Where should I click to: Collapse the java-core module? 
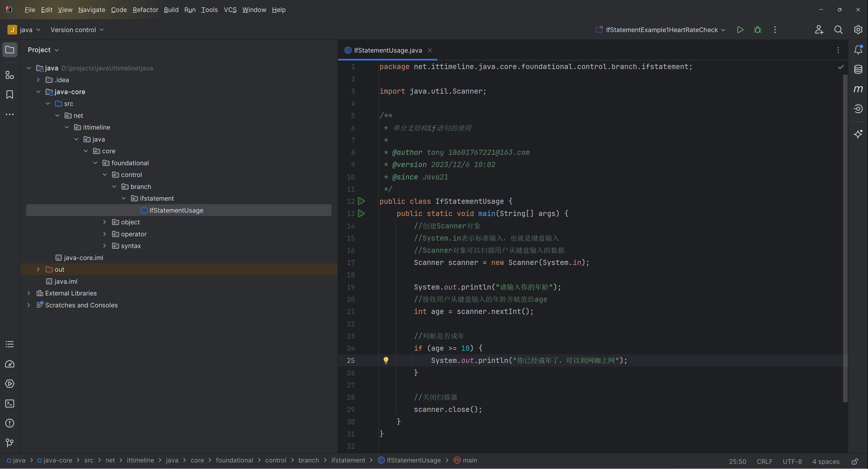[x=38, y=92]
